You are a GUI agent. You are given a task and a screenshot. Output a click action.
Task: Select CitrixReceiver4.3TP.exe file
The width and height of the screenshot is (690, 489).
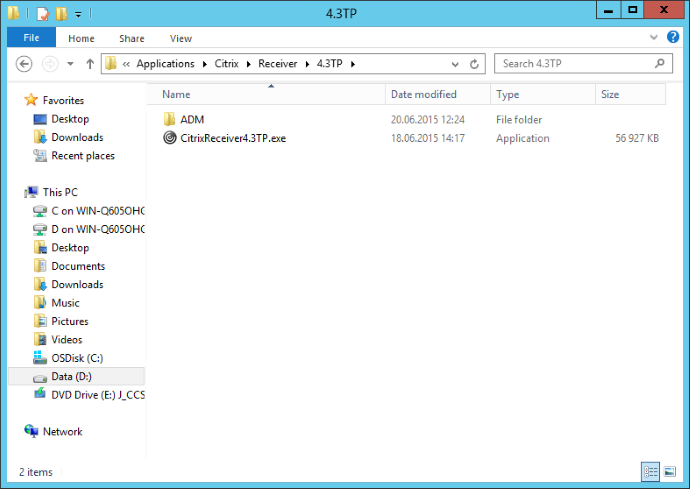coord(233,138)
